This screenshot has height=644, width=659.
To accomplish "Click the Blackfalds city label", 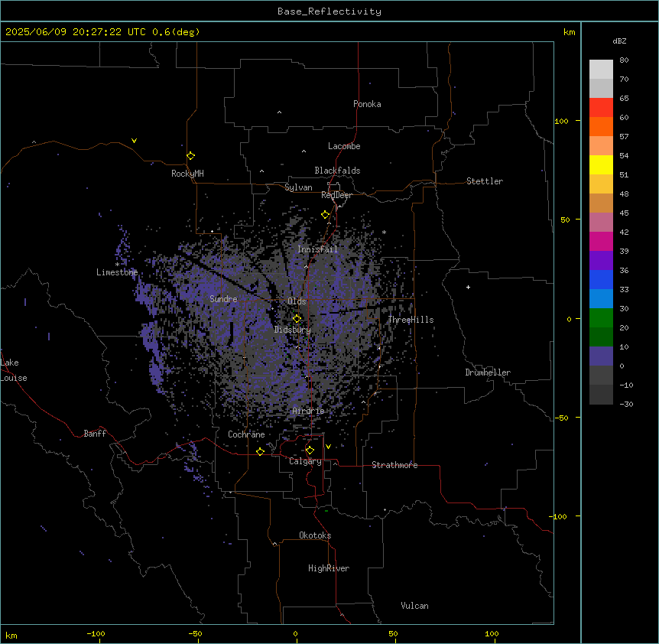I will (337, 171).
